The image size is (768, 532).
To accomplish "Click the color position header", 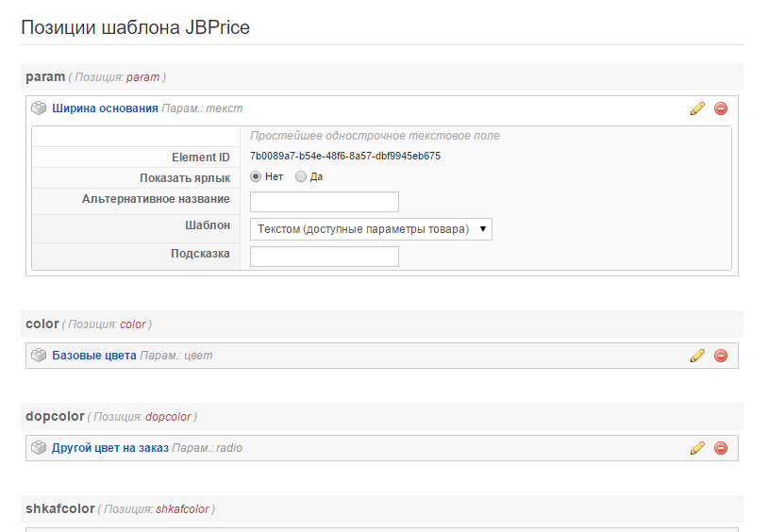I will 382,324.
